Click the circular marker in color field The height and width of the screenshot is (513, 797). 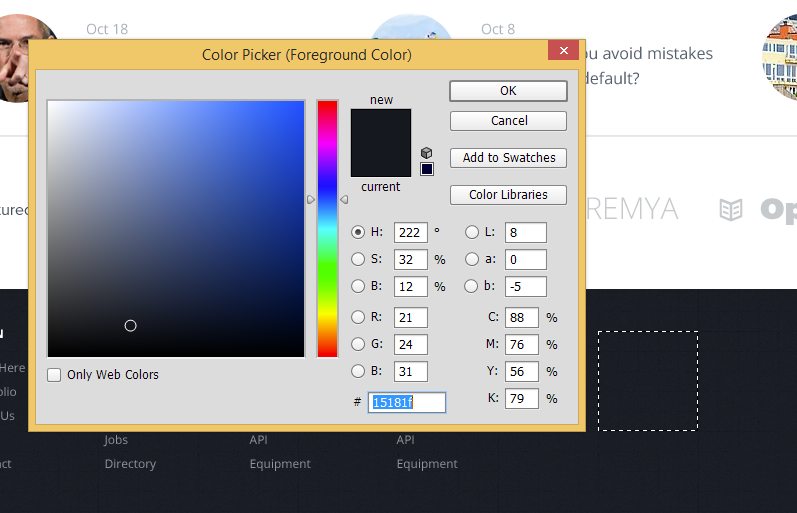(131, 326)
